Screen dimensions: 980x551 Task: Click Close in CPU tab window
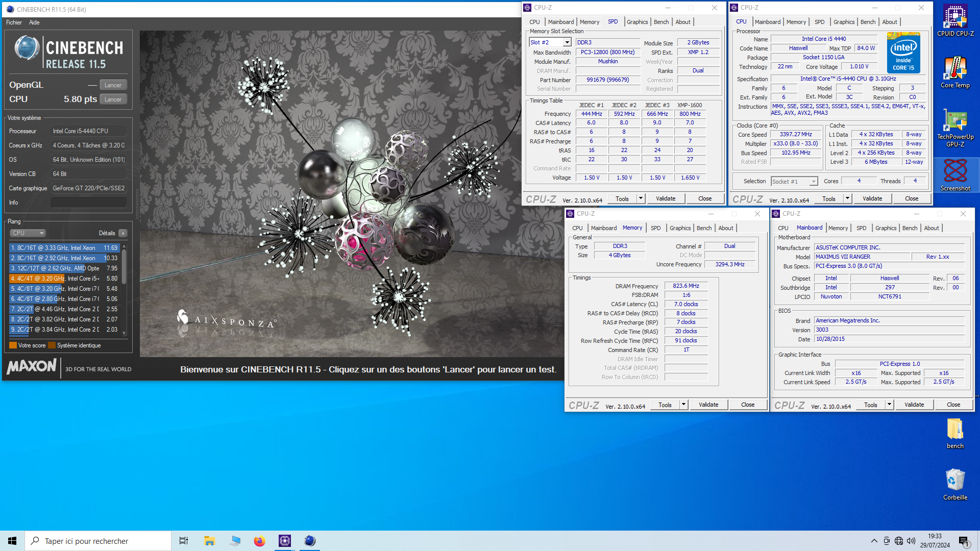912,198
